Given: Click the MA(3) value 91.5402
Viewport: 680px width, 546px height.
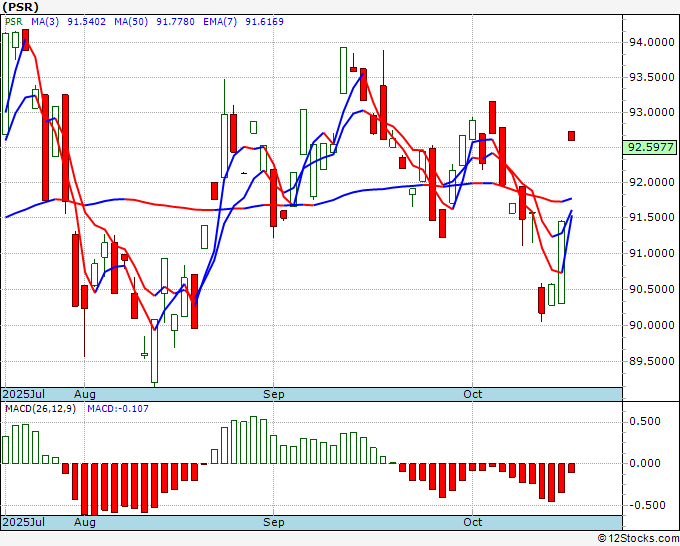Looking at the screenshot, I should click(x=86, y=22).
